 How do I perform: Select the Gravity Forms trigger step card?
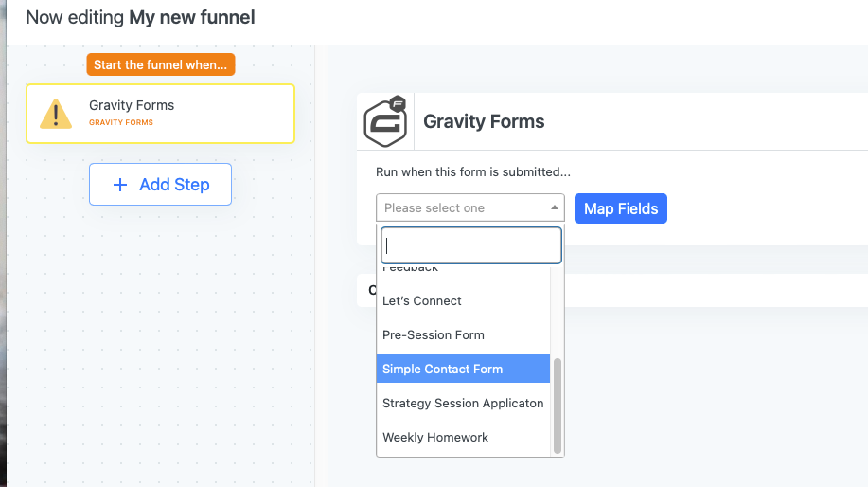(160, 114)
